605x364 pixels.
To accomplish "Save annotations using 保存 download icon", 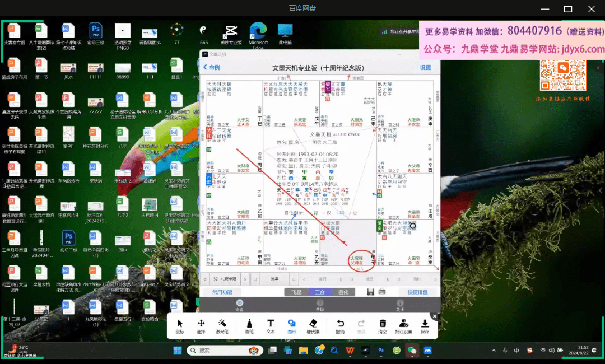I will tap(425, 326).
